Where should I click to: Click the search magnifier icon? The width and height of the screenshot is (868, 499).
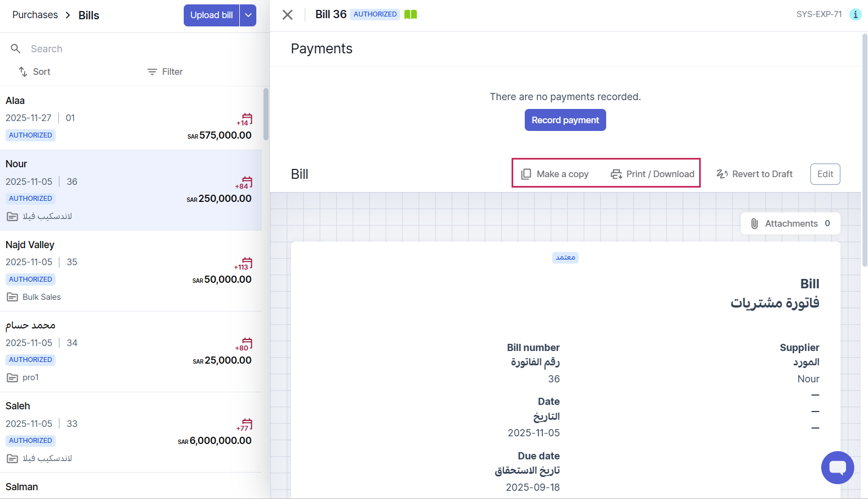[16, 49]
